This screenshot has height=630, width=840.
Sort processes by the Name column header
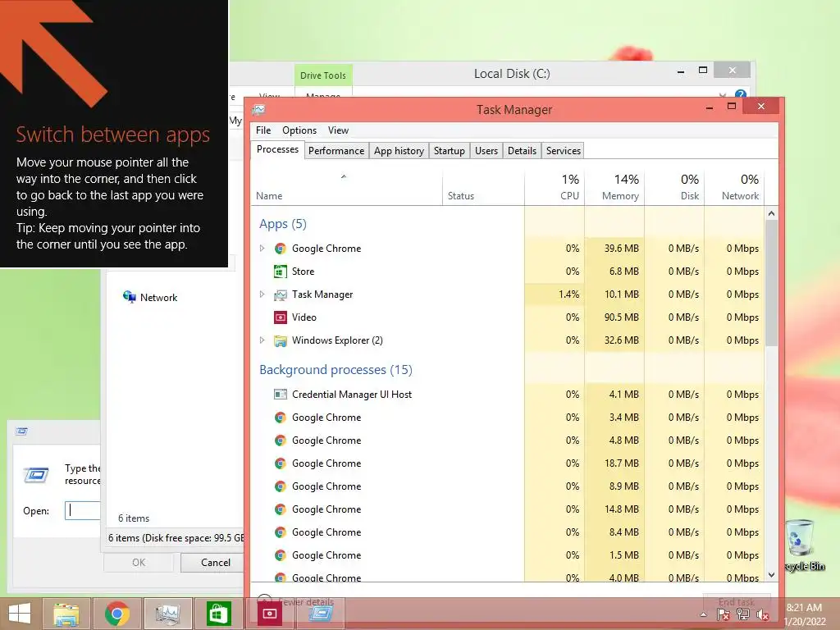pyautogui.click(x=347, y=188)
